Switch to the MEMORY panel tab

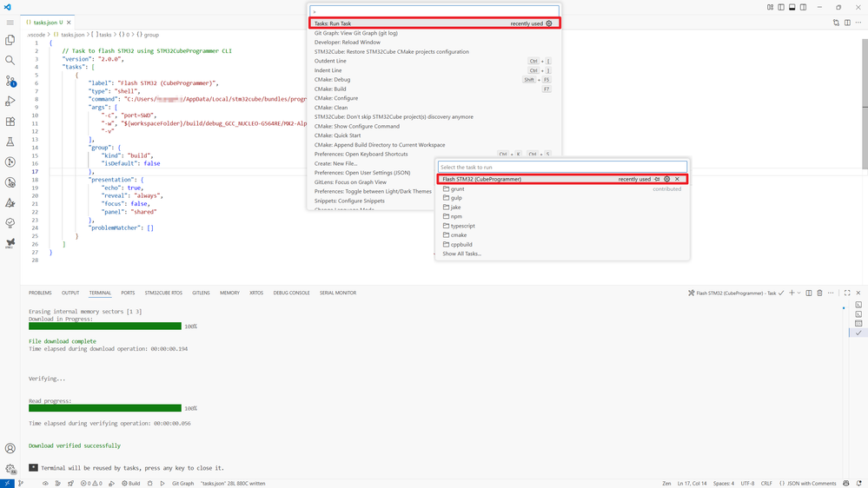(229, 293)
